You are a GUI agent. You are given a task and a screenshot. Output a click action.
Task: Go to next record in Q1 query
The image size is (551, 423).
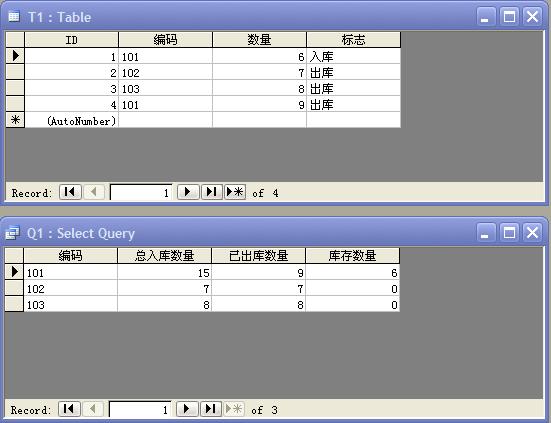click(187, 409)
